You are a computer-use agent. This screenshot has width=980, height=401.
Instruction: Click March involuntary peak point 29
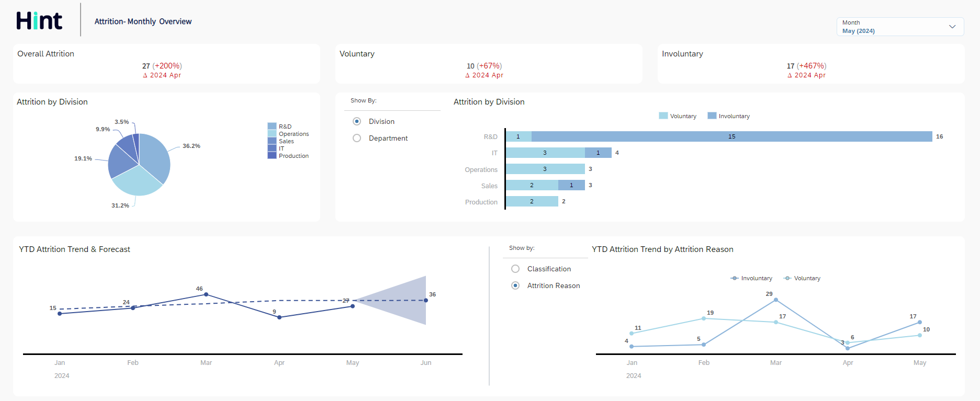coord(775,300)
